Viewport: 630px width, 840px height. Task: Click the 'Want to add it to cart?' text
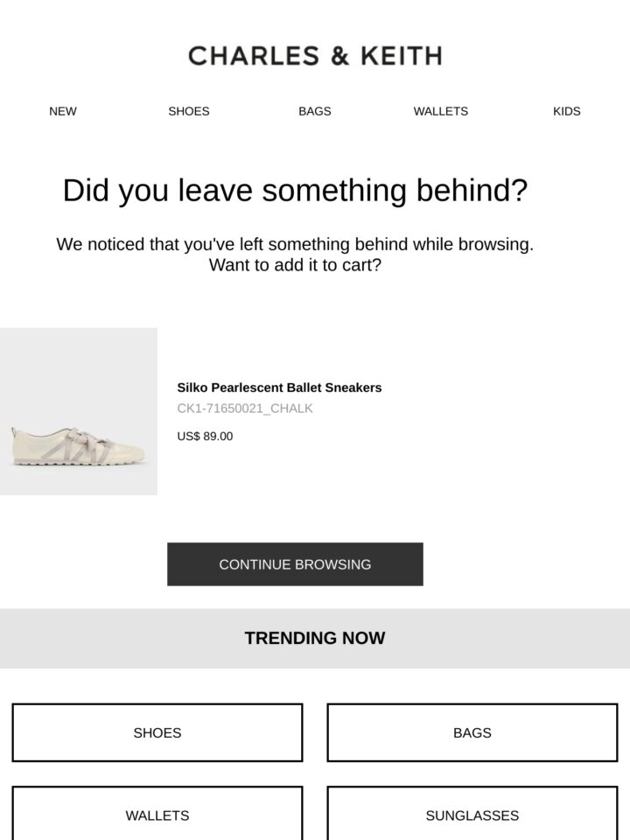coord(295,265)
